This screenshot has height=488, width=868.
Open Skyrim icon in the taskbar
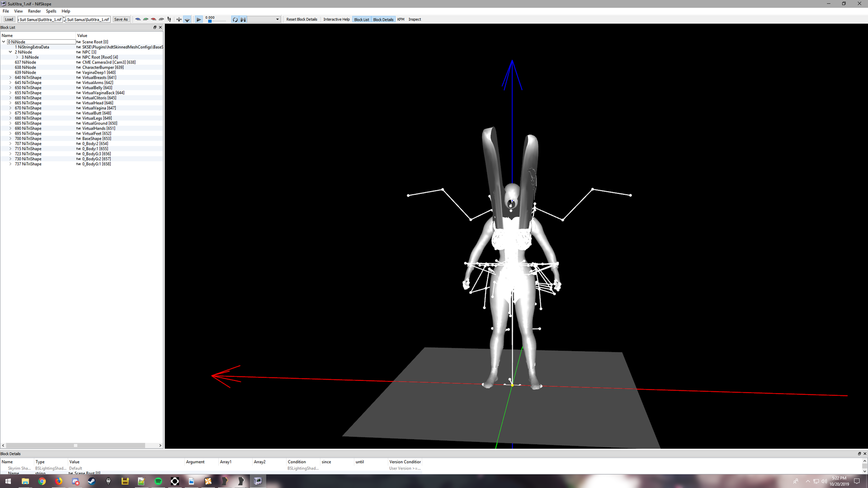point(108,481)
